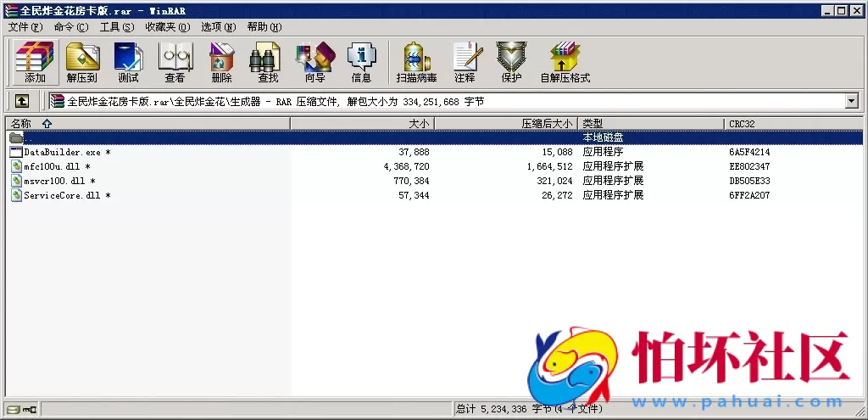Viewport: 868px width, 420px height.
Task: Click size value 4,368,720
Action: click(406, 166)
